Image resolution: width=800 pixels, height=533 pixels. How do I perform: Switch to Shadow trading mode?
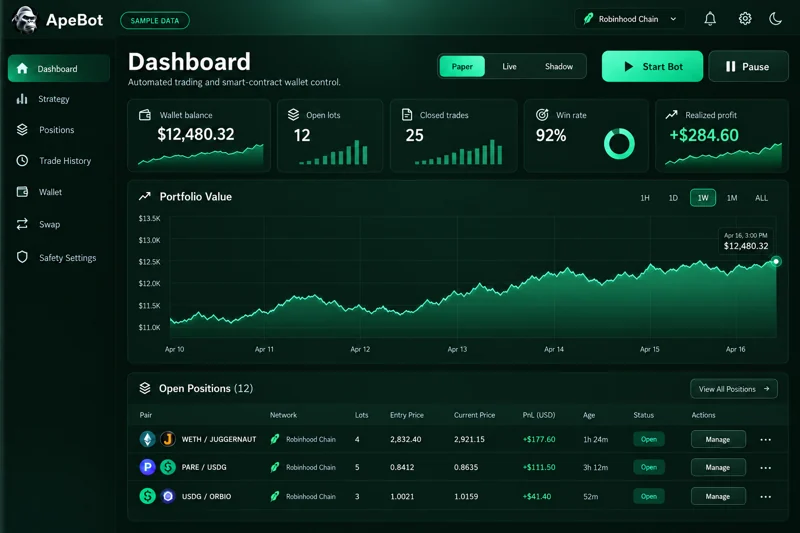[559, 66]
